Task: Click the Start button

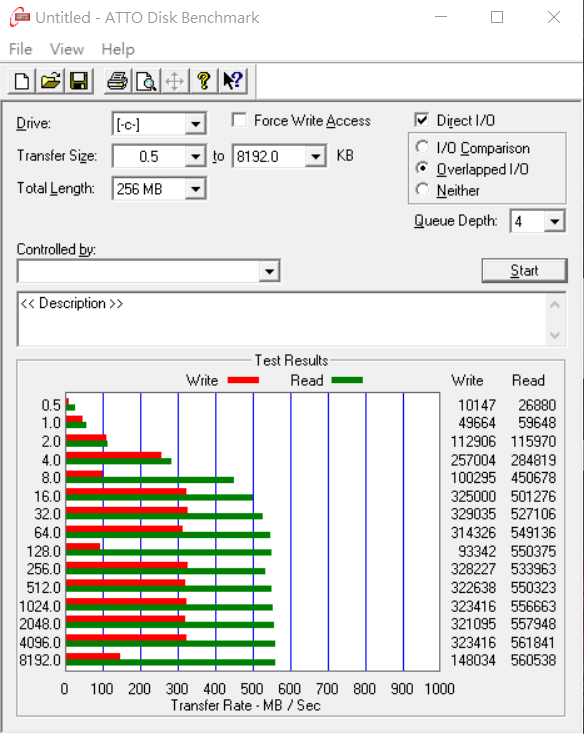Action: 524,271
